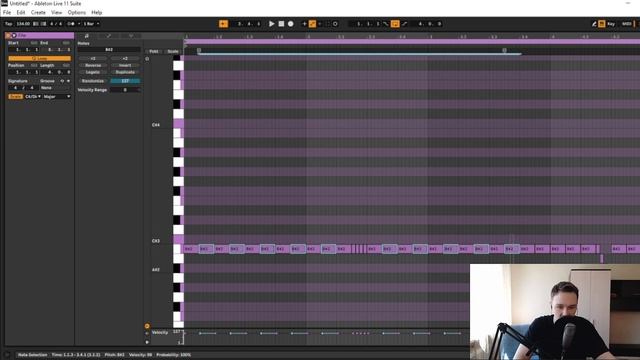Open the metronome settings dropdown arrow
Viewport: 640px width, 360px height.
[x=79, y=24]
